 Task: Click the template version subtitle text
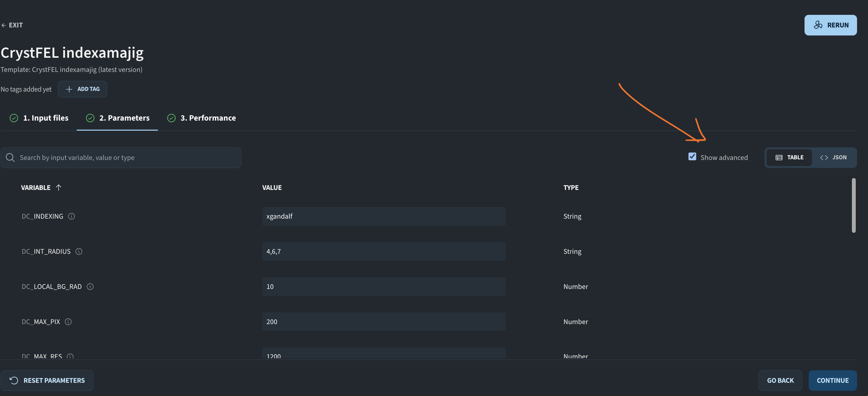click(72, 69)
